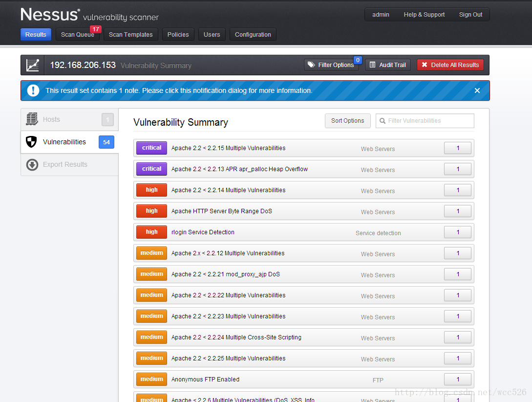Click medium badge on Cross-Site Scripting row
The width and height of the screenshot is (532, 402).
[x=151, y=337]
